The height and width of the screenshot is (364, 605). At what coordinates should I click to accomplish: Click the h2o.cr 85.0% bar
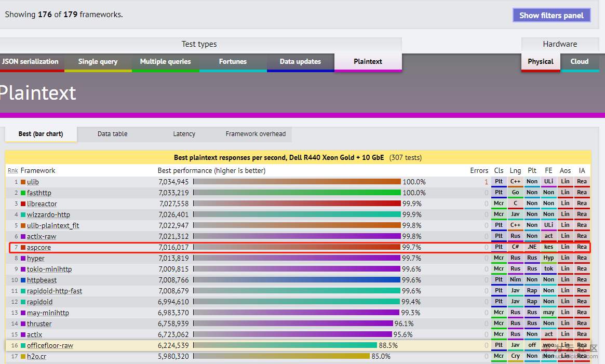point(281,356)
